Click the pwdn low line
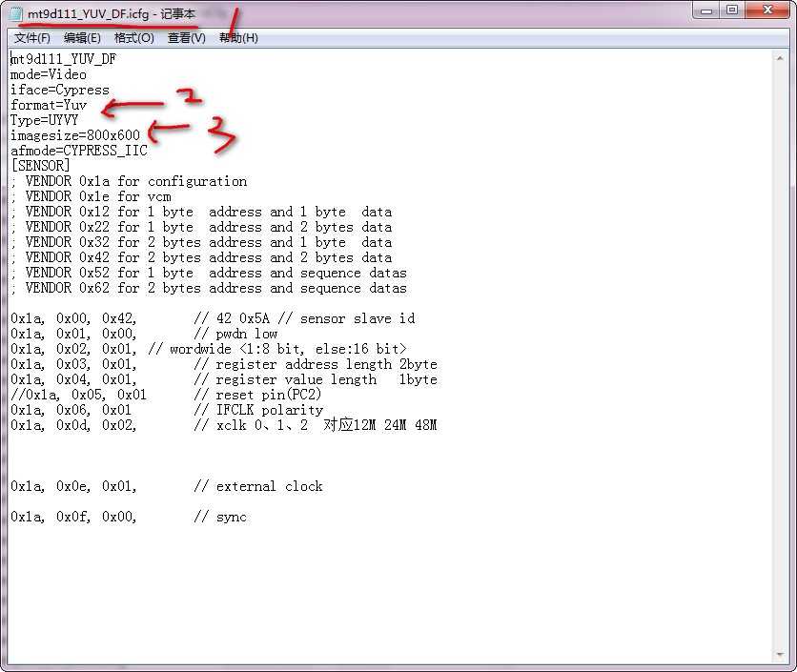 [144, 334]
